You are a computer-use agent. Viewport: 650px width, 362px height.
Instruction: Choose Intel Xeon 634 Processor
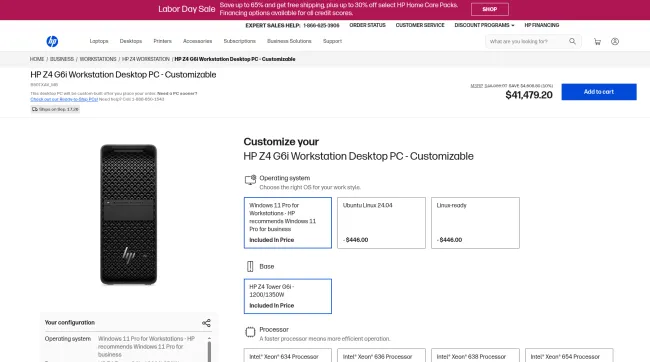288,355
